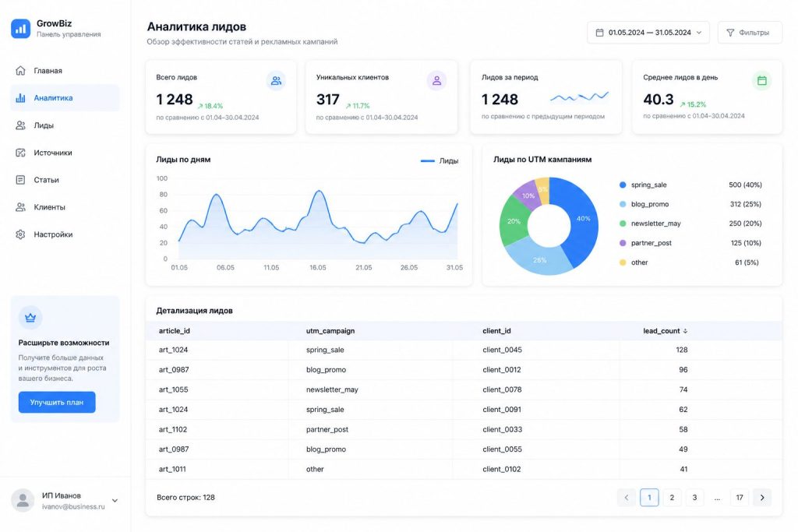Click the users icon on Всего лидов card
798x532 pixels.
(x=276, y=80)
